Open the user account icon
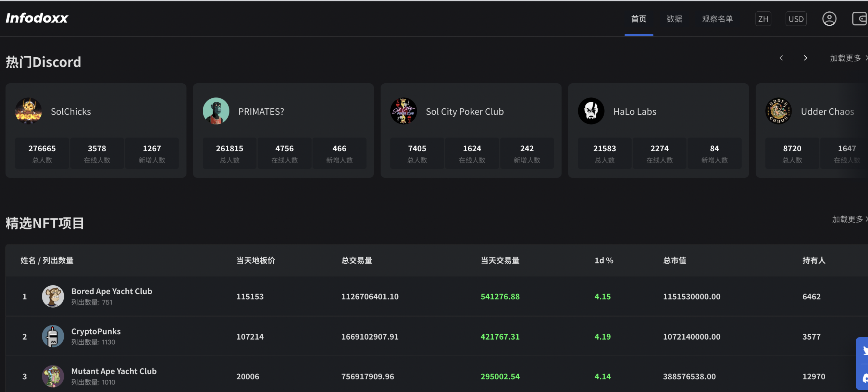 tap(829, 19)
